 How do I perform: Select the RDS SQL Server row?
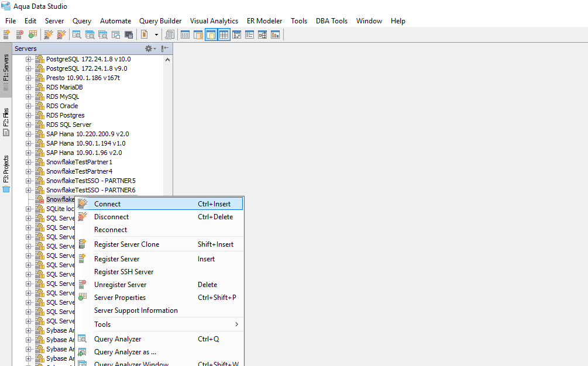[68, 125]
